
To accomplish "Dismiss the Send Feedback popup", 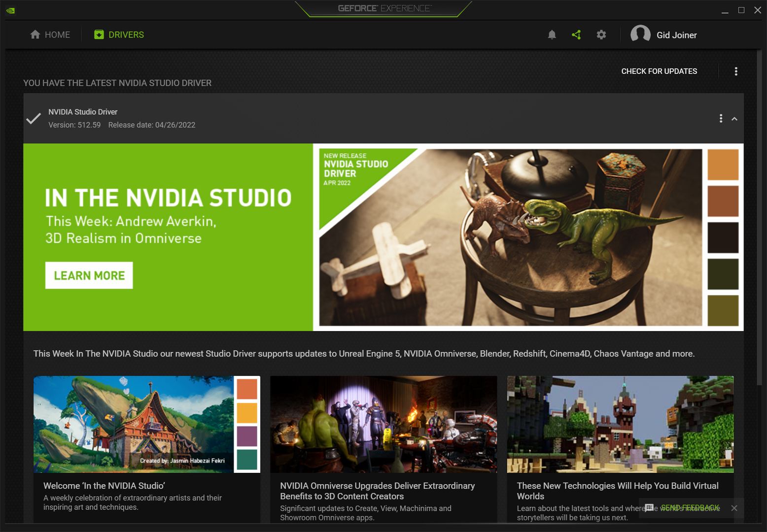I will 734,508.
